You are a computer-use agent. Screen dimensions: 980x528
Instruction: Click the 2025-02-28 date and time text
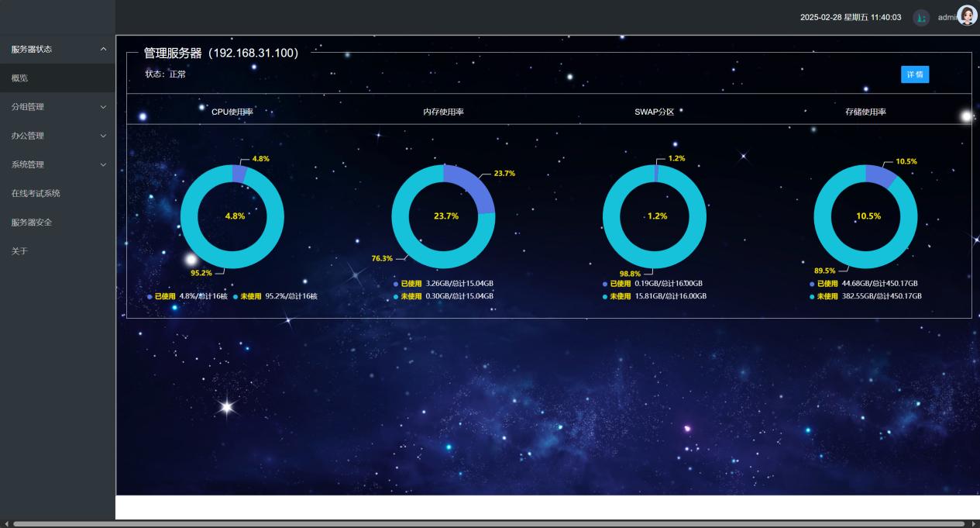point(851,17)
